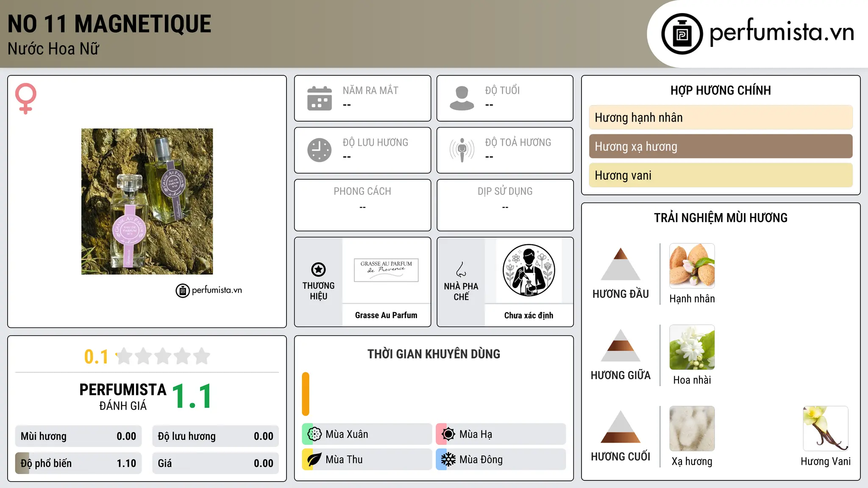Click the Độ Tuổi label

(x=502, y=90)
